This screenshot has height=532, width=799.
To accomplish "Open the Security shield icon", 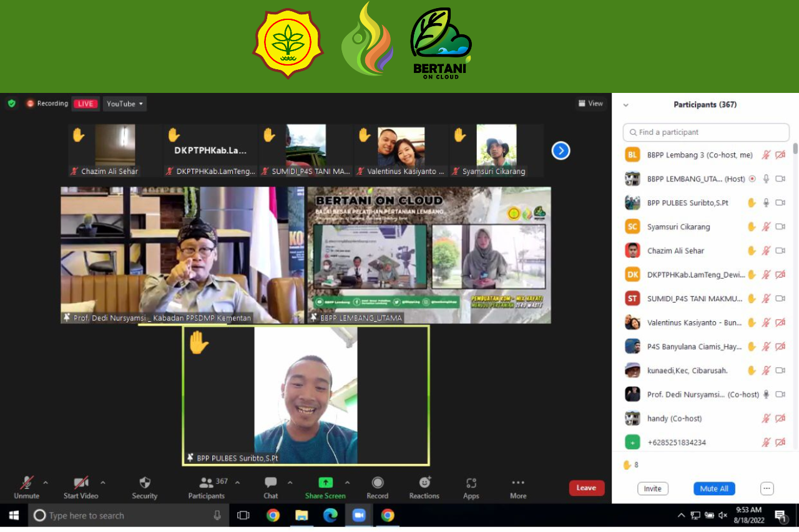I will tap(145, 483).
